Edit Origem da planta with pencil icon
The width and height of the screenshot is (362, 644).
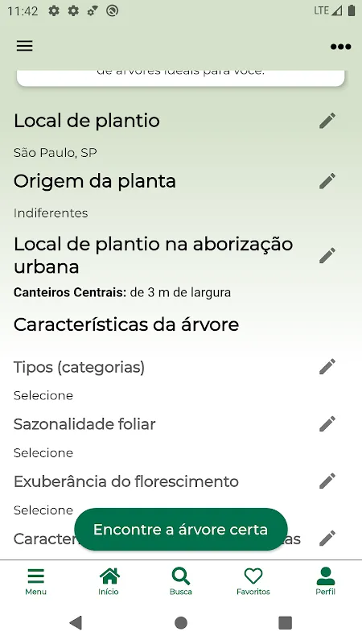tap(327, 181)
